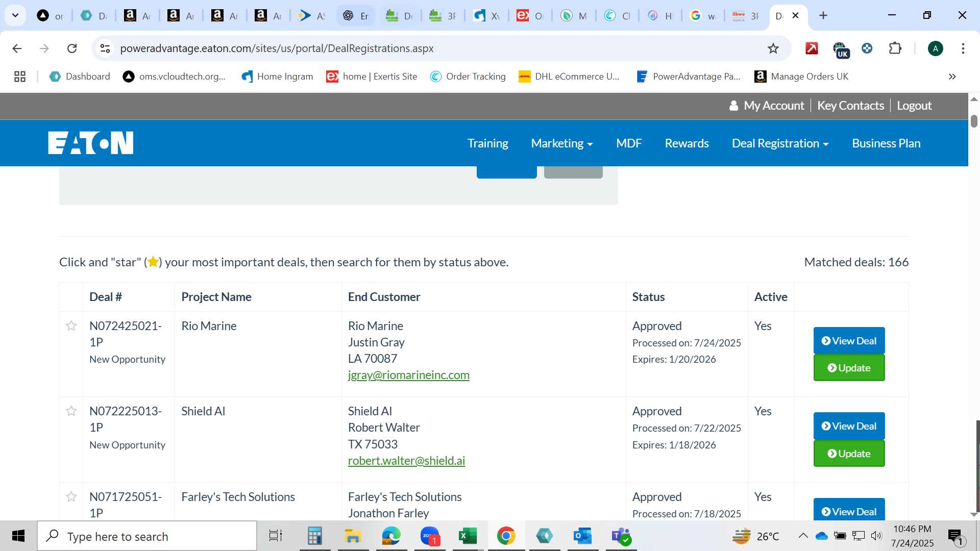
Task: Show hidden system tray icons
Action: click(x=803, y=536)
